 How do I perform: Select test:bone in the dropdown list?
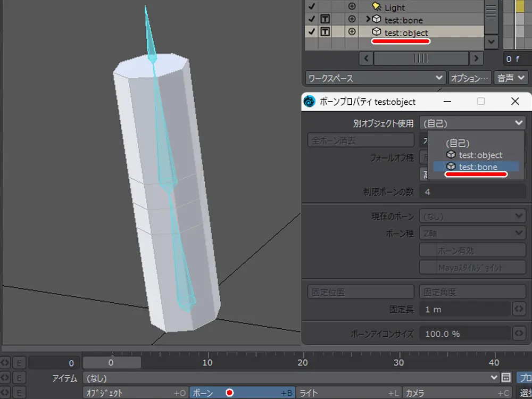tap(477, 167)
